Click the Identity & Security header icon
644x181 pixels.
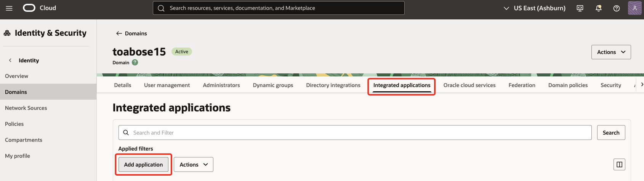(x=7, y=33)
